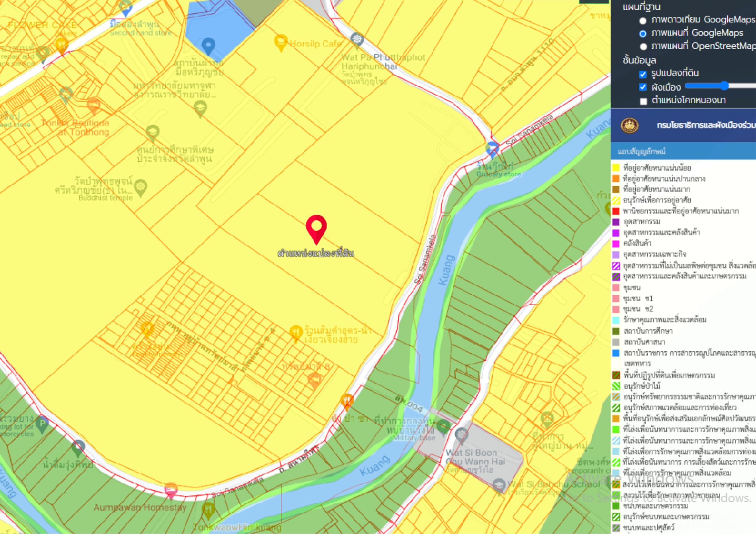
Task: Click the Buddhist temple pin near วัดป่าพุทธพจน์
Action: click(140, 188)
